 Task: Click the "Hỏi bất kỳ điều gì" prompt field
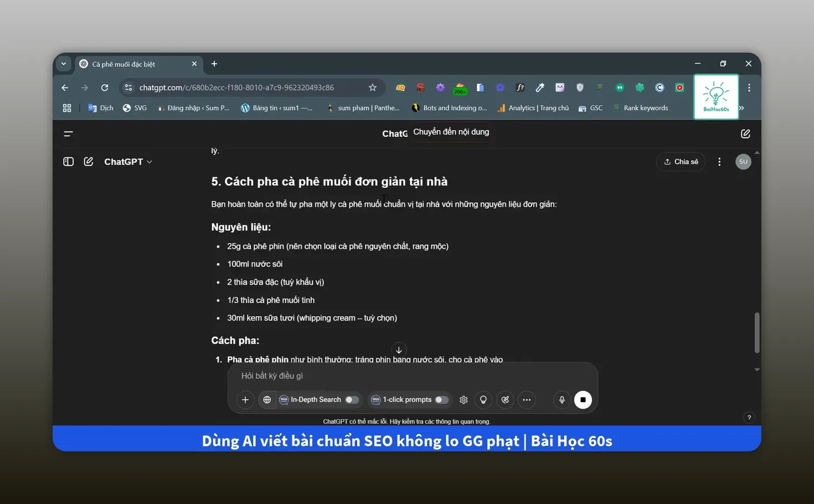413,376
